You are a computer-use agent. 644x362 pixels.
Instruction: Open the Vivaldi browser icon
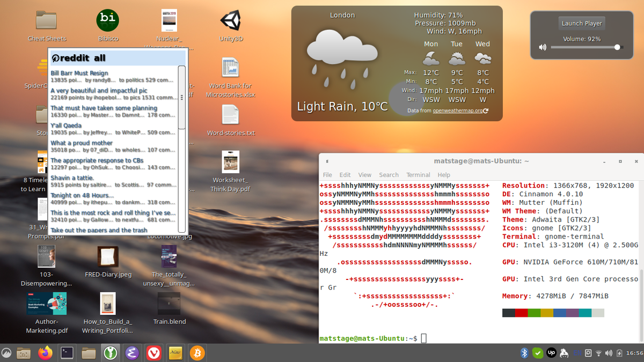pyautogui.click(x=153, y=353)
